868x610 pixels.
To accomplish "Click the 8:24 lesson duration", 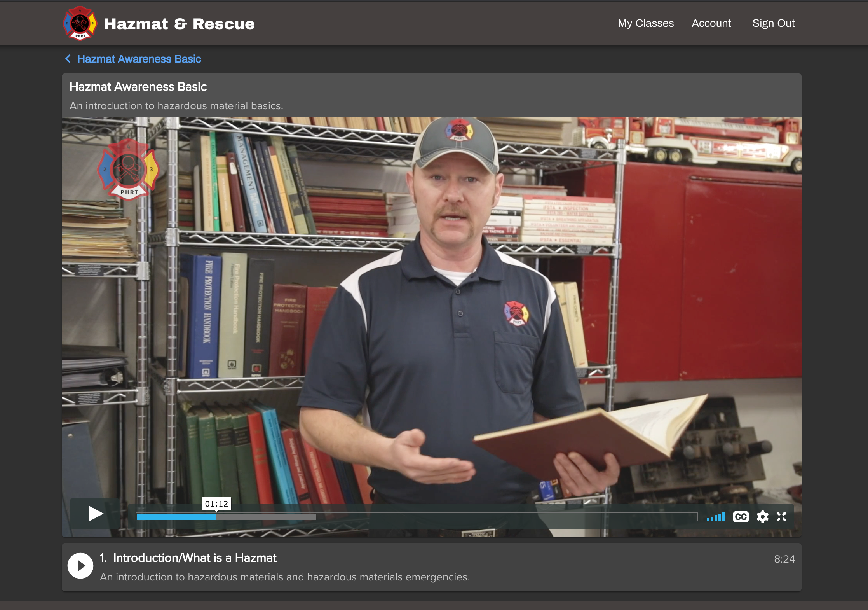I will [784, 559].
